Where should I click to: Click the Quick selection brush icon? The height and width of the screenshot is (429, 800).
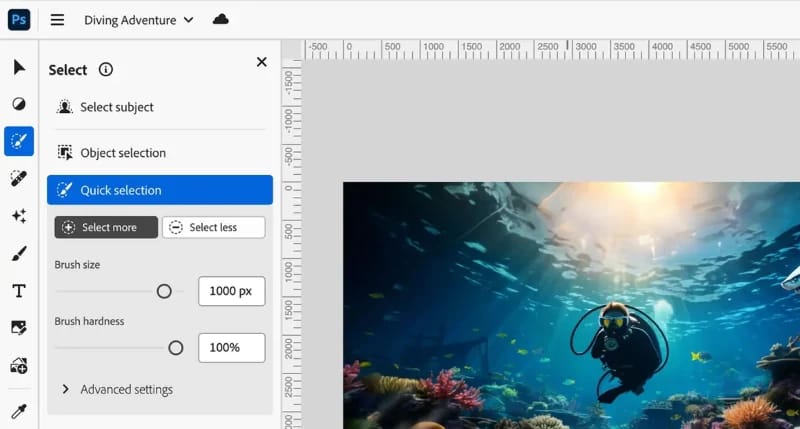(x=64, y=190)
